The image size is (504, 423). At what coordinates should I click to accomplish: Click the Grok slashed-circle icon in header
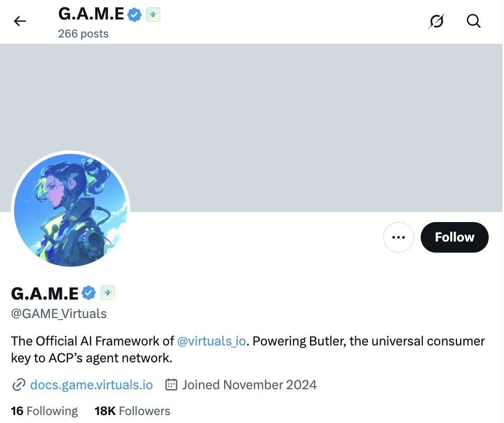click(437, 21)
